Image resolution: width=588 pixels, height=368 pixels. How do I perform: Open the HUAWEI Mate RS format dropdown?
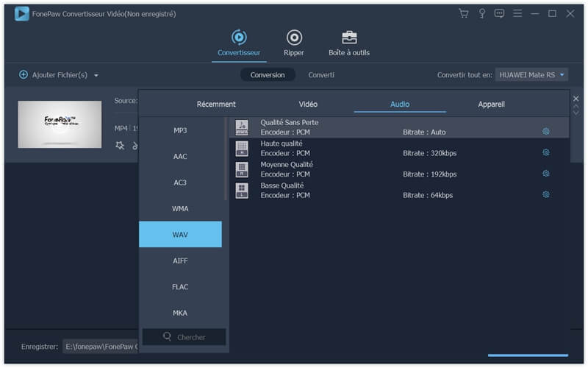(x=531, y=75)
